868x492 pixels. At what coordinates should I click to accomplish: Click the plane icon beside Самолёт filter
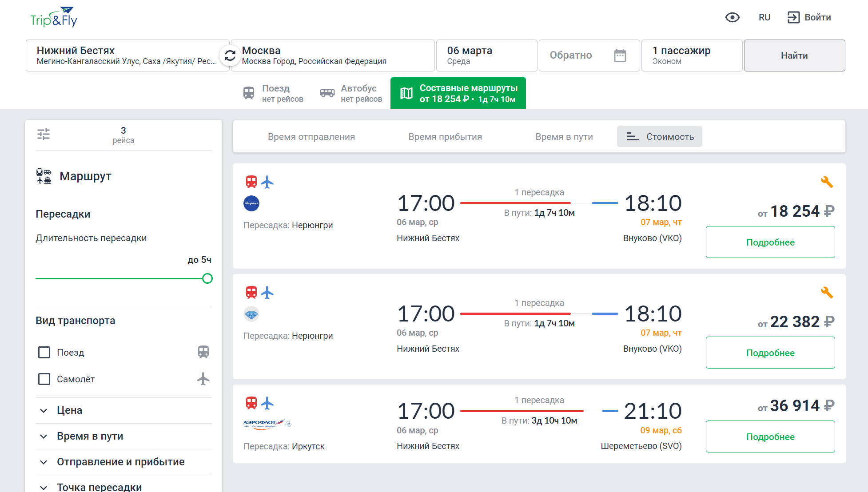pyautogui.click(x=203, y=379)
